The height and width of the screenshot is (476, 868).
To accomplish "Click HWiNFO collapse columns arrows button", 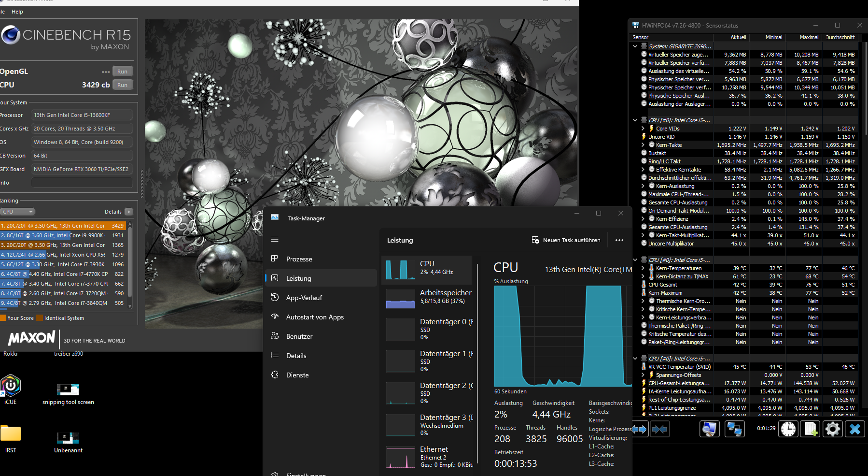I will pos(659,429).
